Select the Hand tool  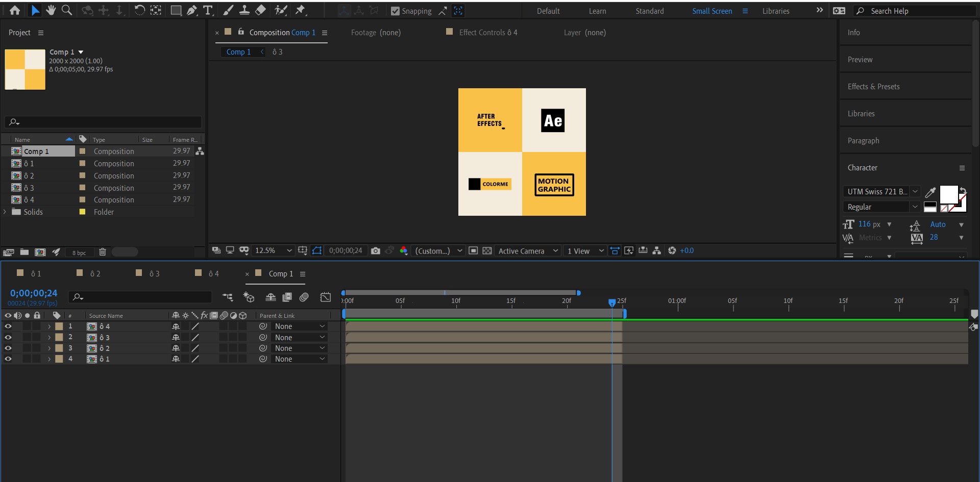[51, 10]
